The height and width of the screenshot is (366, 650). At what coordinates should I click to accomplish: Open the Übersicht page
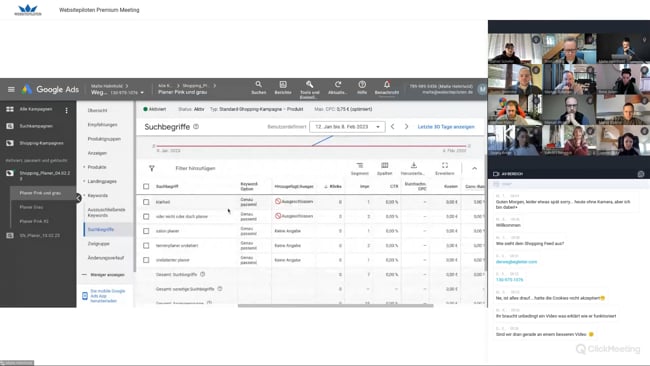click(x=97, y=110)
